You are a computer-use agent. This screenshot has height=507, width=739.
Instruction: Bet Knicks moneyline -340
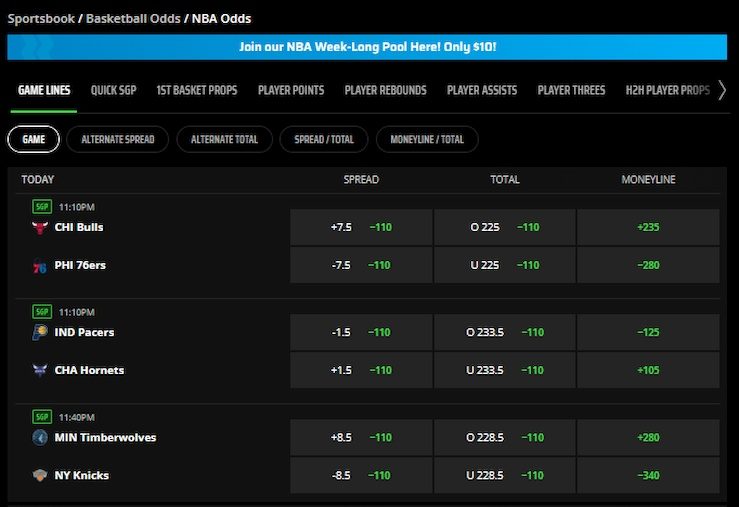point(649,475)
